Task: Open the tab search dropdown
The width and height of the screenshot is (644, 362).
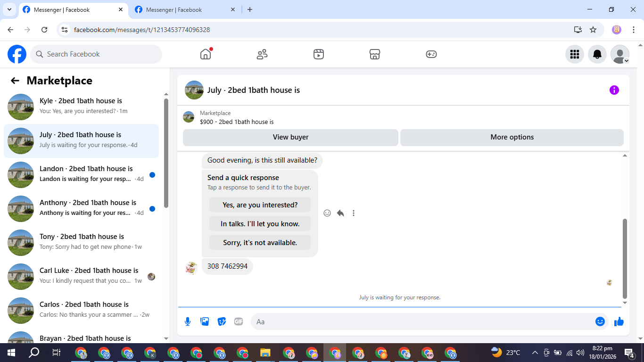Action: coord(9,9)
